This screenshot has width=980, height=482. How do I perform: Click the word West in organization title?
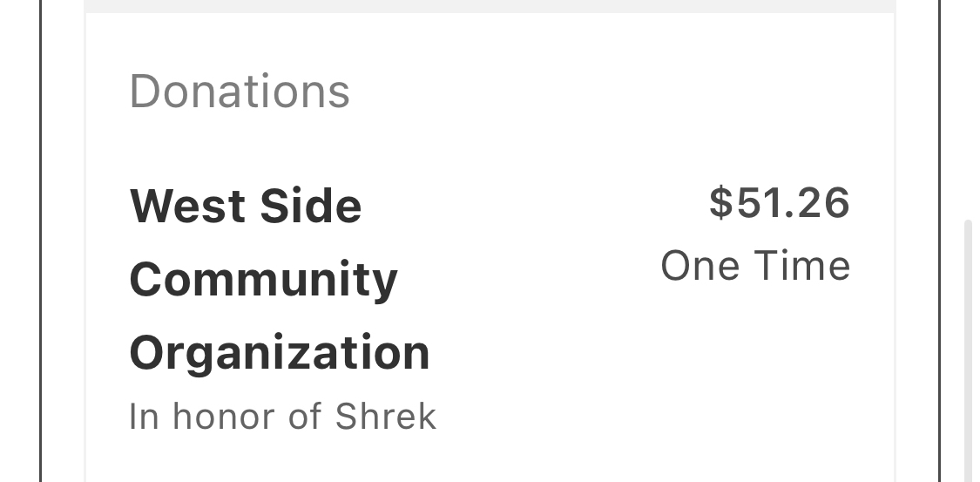(179, 207)
